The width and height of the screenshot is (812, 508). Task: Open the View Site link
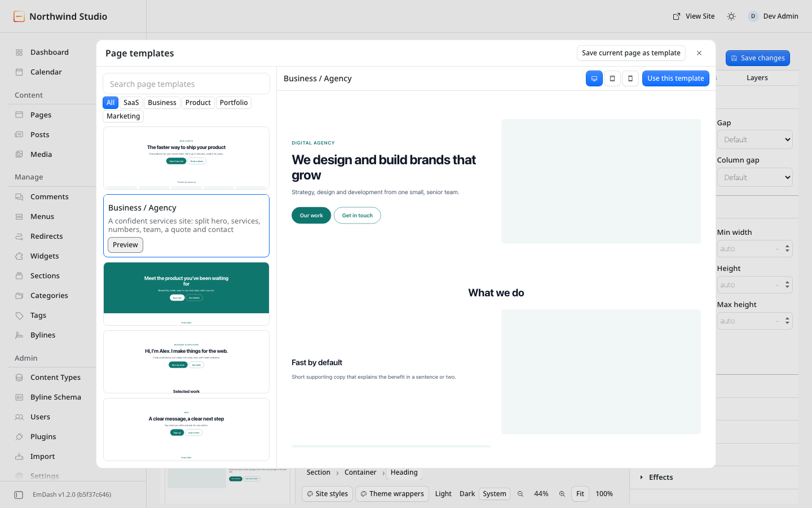click(x=694, y=16)
